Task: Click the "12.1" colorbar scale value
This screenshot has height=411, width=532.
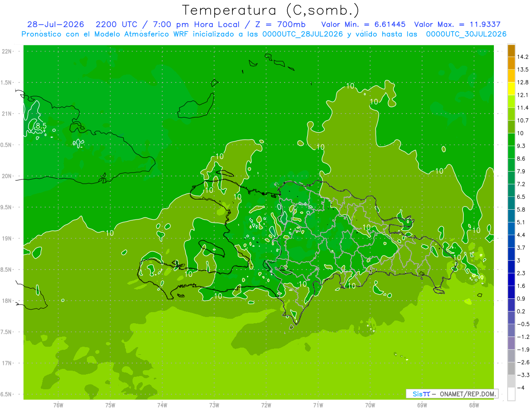Action: [523, 95]
